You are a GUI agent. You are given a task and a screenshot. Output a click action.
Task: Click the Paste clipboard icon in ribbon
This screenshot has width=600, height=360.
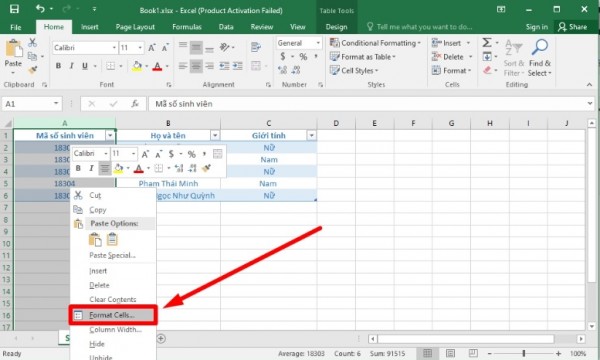pos(13,49)
